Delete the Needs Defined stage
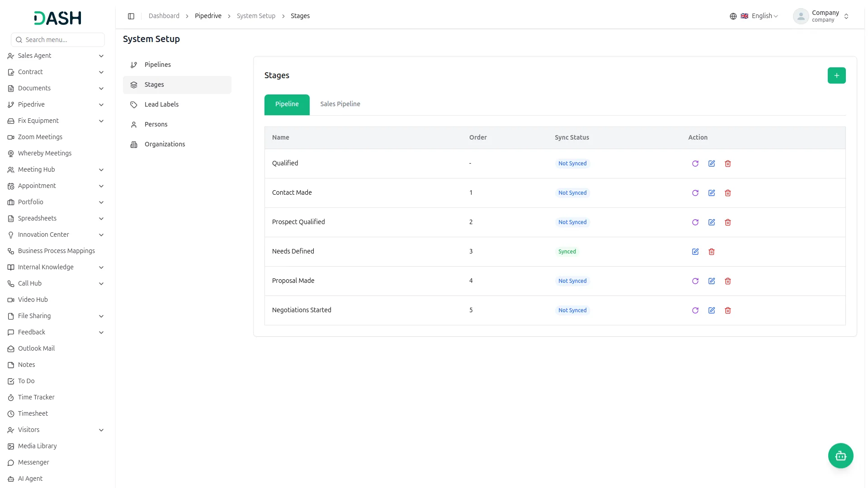868x488 pixels. click(x=712, y=252)
